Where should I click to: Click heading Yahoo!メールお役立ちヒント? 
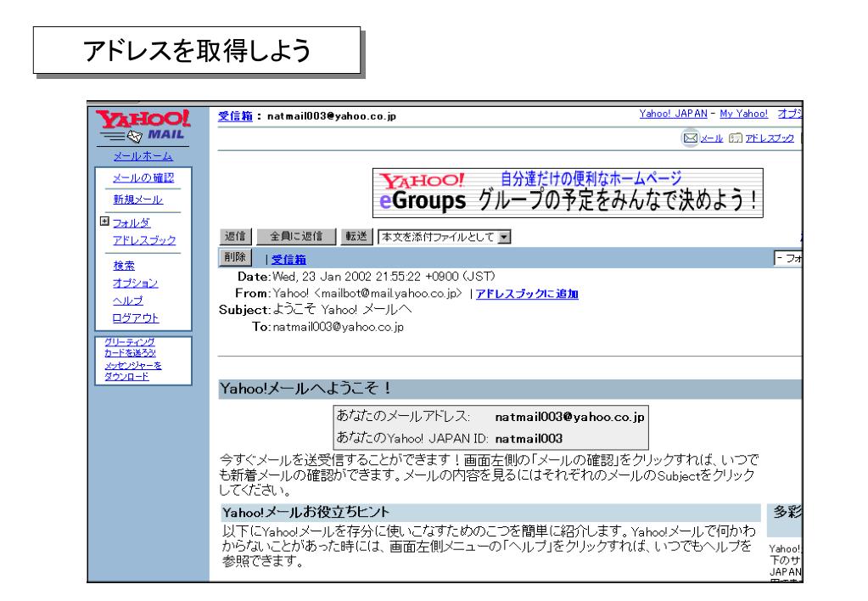(x=305, y=513)
